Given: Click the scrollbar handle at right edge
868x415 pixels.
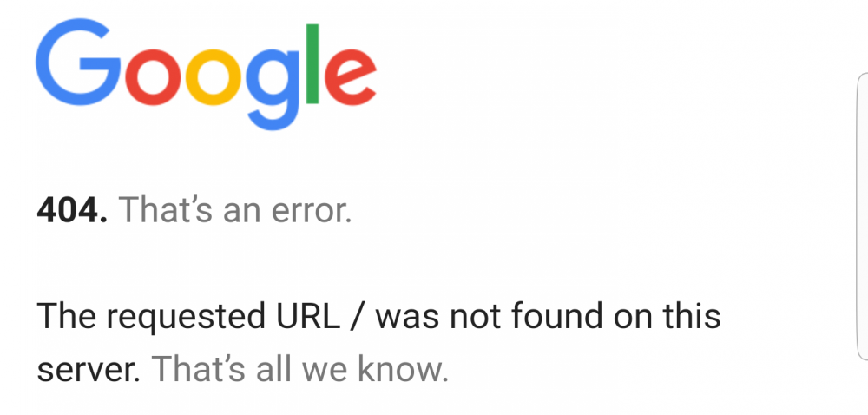Looking at the screenshot, I should [862, 217].
